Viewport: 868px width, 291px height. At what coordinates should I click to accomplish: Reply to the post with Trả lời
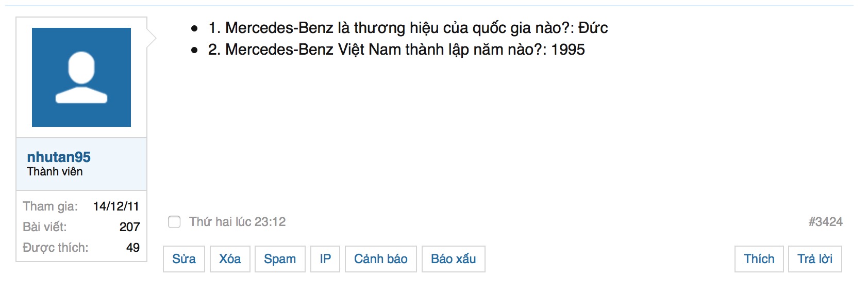(x=815, y=259)
